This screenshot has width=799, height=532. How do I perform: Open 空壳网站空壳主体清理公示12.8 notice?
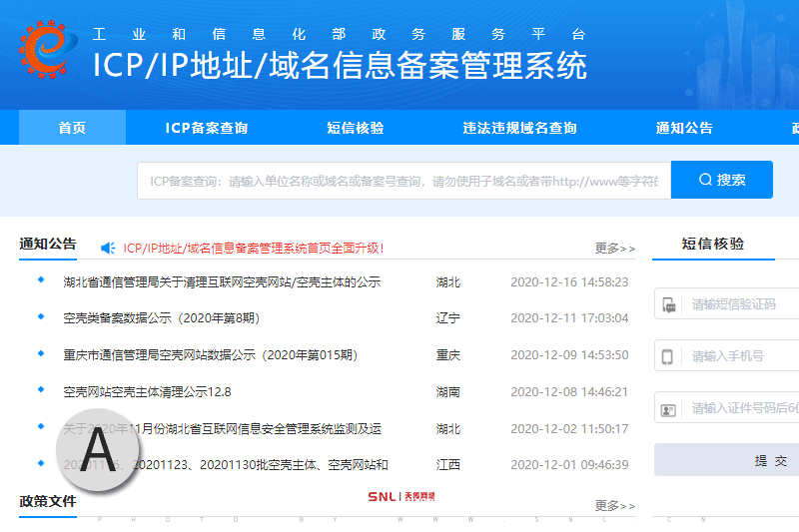click(x=147, y=392)
